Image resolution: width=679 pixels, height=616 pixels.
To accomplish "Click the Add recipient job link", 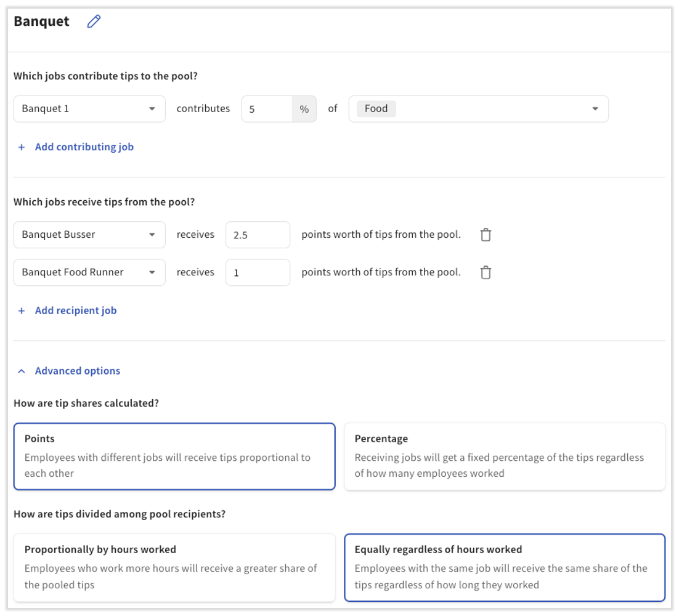I will (x=76, y=311).
